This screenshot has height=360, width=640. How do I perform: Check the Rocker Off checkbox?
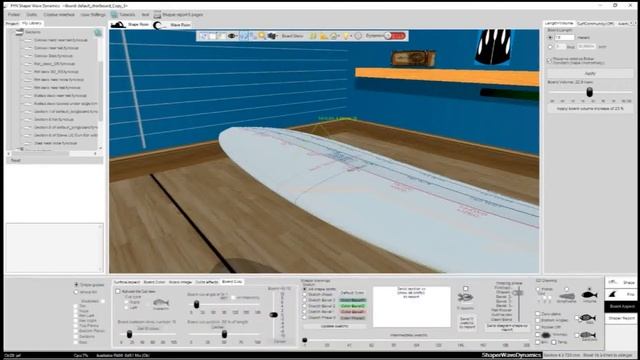point(538,327)
